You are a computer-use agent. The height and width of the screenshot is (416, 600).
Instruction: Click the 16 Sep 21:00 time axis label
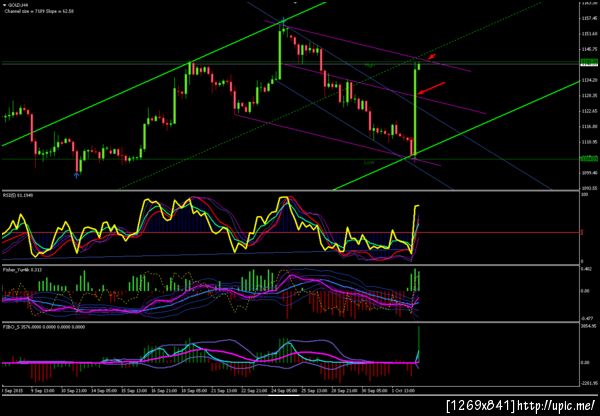click(x=165, y=391)
